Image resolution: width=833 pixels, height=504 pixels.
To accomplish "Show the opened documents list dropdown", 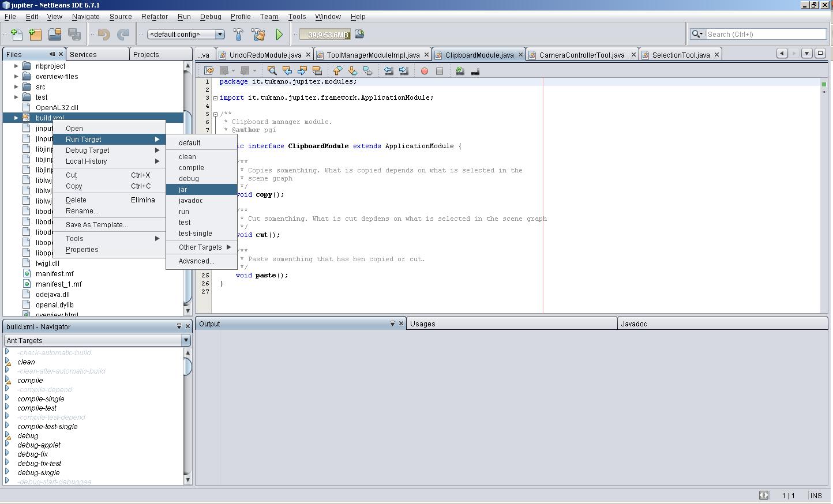I will pos(807,53).
